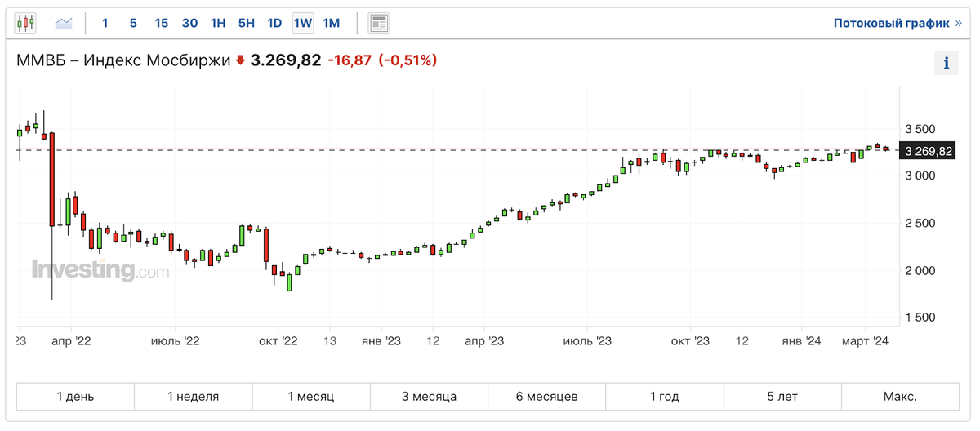Viewport: 980px width, 431px height.
Task: Set the 15 minute interval
Action: pyautogui.click(x=162, y=23)
